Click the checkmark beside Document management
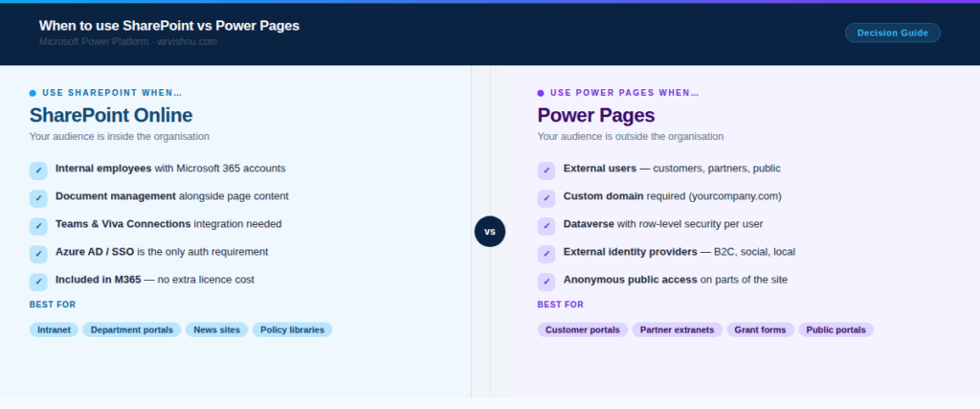Viewport: 980px width, 409px height. coord(38,198)
